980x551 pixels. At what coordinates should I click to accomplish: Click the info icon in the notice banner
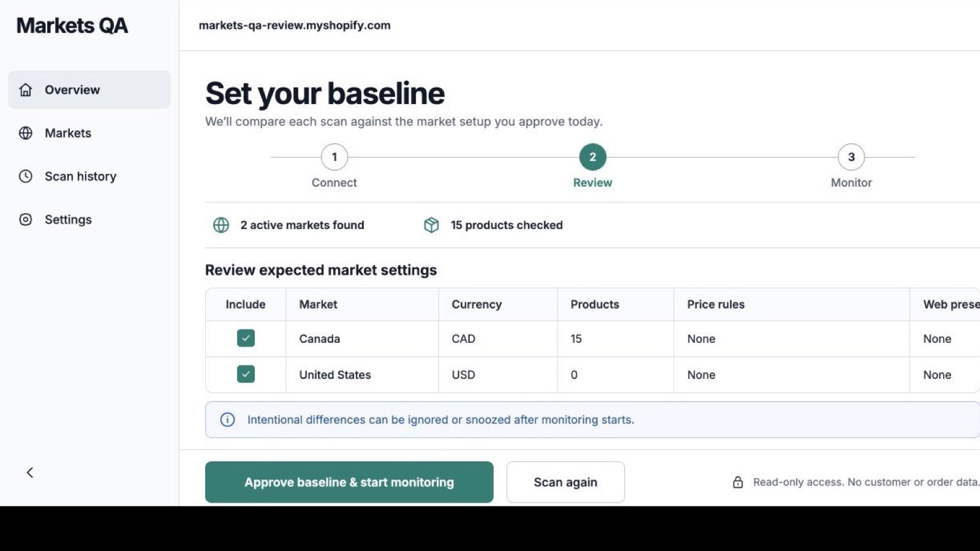(227, 420)
